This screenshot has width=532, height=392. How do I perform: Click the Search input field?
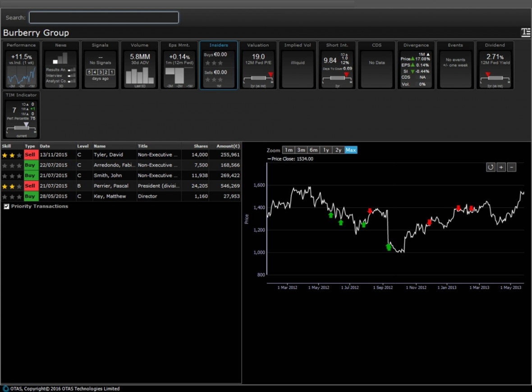[x=104, y=18]
